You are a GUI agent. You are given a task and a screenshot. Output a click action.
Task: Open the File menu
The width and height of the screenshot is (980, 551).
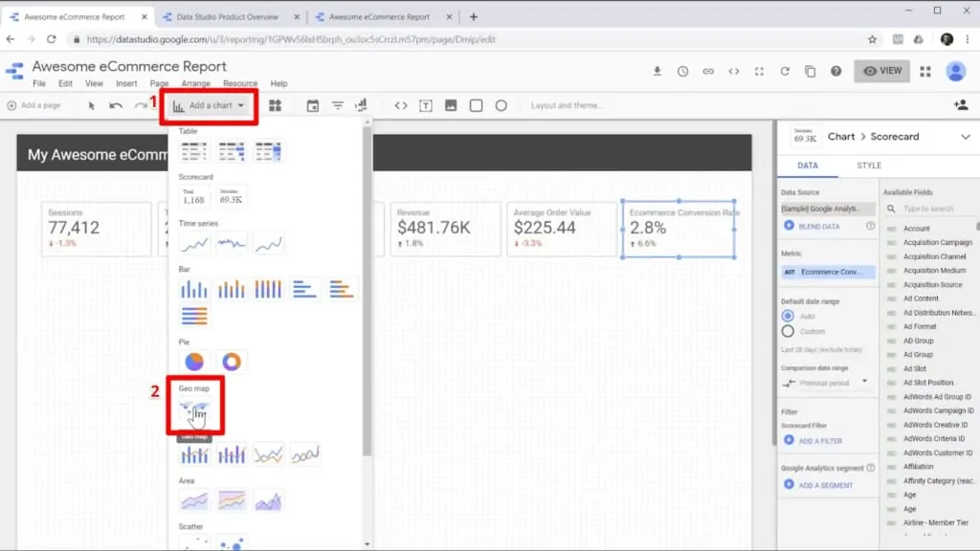point(38,83)
